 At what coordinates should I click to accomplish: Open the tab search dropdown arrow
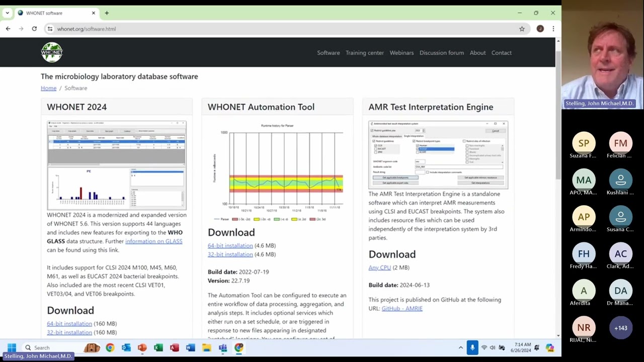[x=7, y=13]
